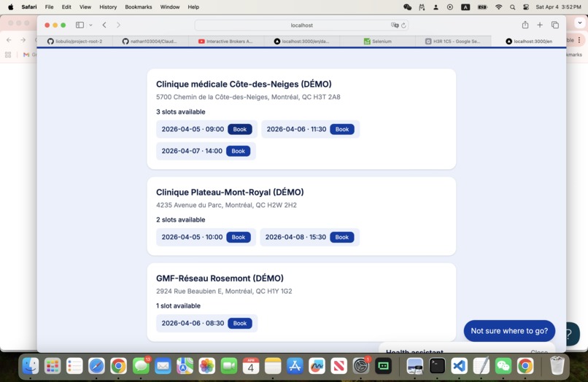Open the App Store from the Dock
This screenshot has width=588, height=382.
pos(295,365)
